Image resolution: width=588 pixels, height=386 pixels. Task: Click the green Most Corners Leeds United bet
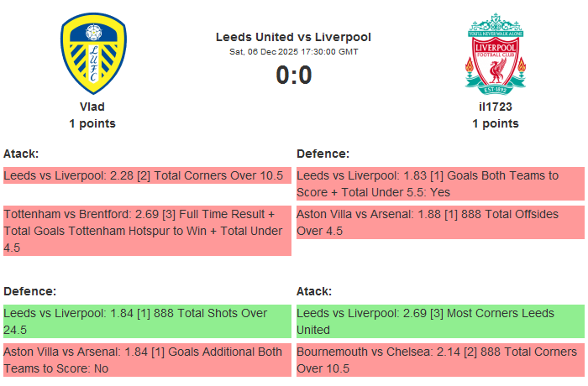pyautogui.click(x=440, y=321)
